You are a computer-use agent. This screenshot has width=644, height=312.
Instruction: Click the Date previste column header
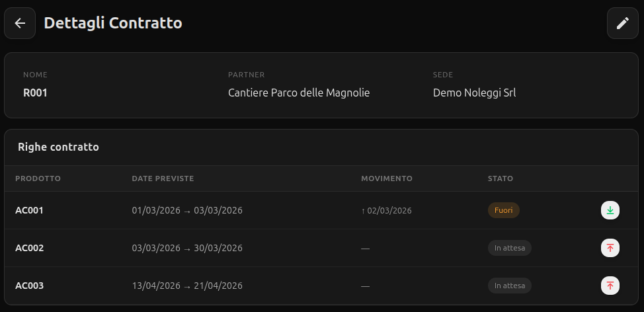click(x=163, y=178)
